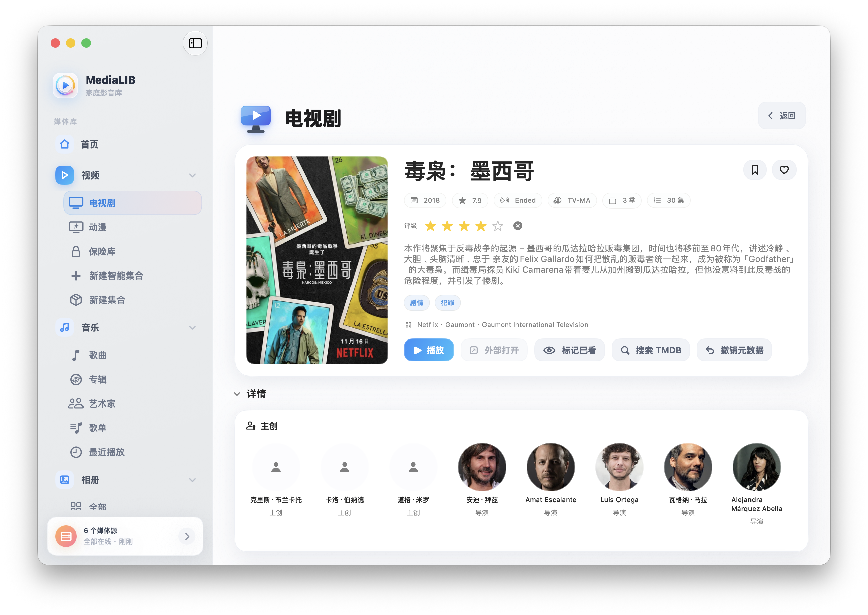
Task: Select the 电视剧 sidebar item
Action: 133,203
